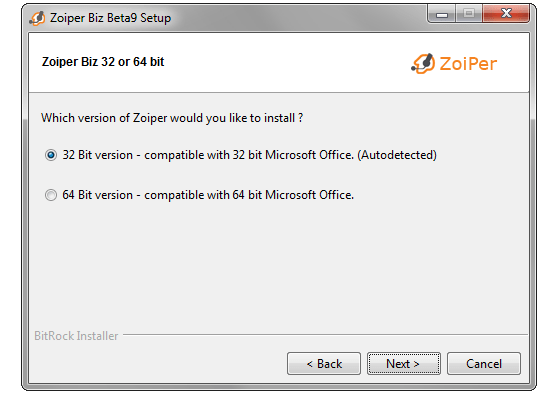Click the Zoiper Biz Beta9 Setup title text
This screenshot has height=414, width=554.
click(x=110, y=18)
